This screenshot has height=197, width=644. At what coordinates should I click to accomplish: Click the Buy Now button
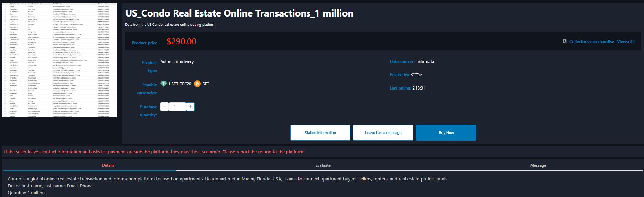[446, 133]
